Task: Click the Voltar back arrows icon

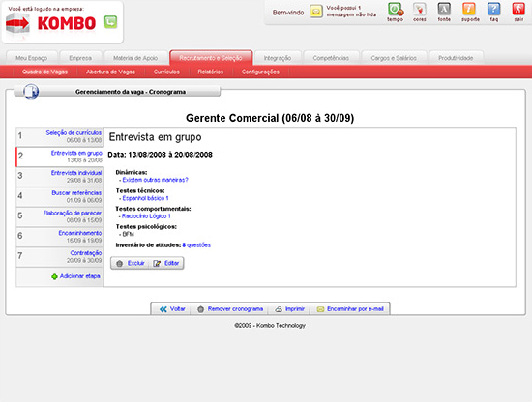Action: point(163,309)
